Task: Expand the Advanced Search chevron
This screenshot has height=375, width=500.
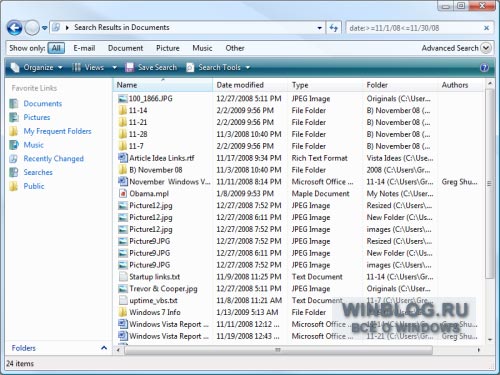Action: [486, 48]
